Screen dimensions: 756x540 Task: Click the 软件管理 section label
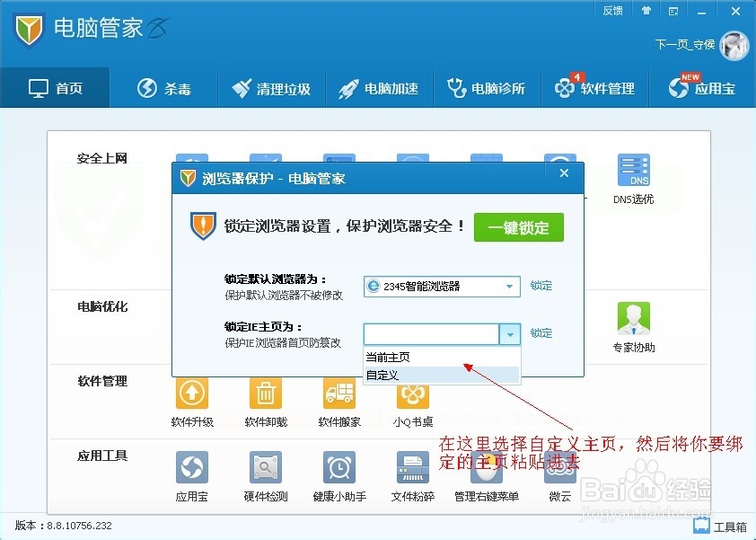[102, 381]
